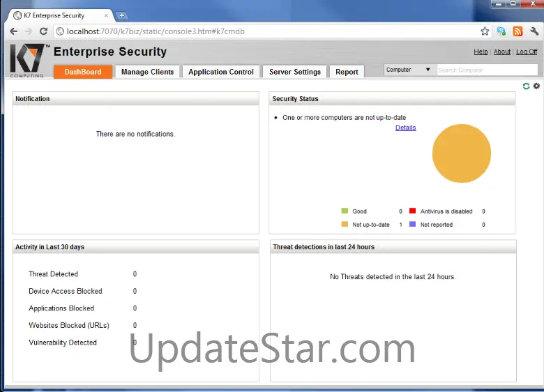Image resolution: width=544 pixels, height=392 pixels.
Task: Click the Device Access Blocked label
Action: pos(66,291)
